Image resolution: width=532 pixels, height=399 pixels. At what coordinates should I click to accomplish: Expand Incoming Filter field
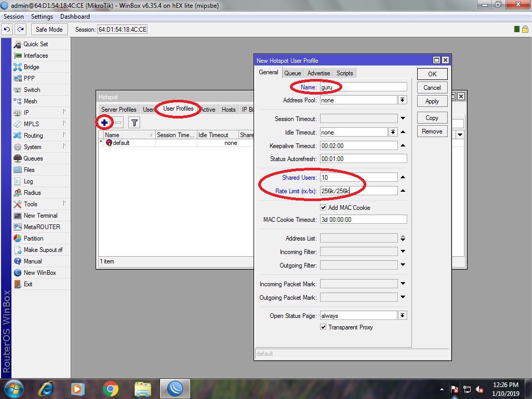[403, 251]
